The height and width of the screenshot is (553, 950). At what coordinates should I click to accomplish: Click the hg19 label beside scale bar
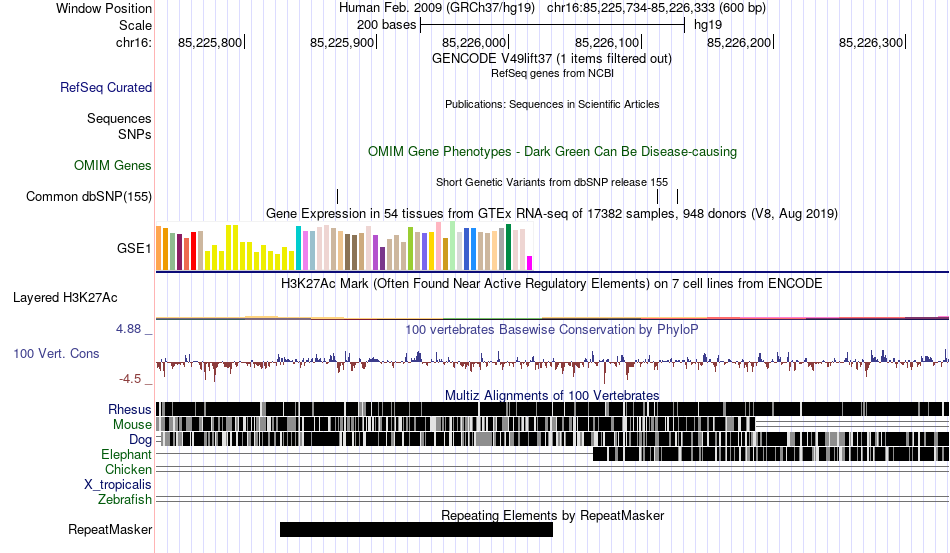(708, 25)
